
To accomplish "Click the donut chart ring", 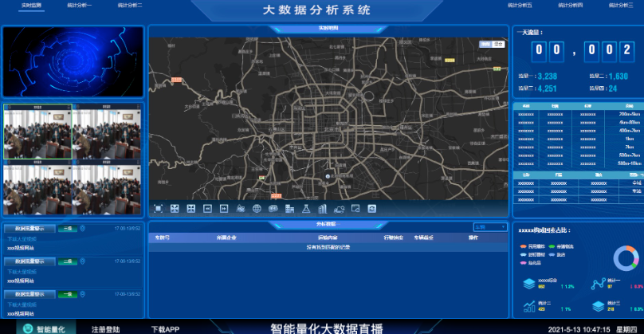I will click(x=626, y=258).
